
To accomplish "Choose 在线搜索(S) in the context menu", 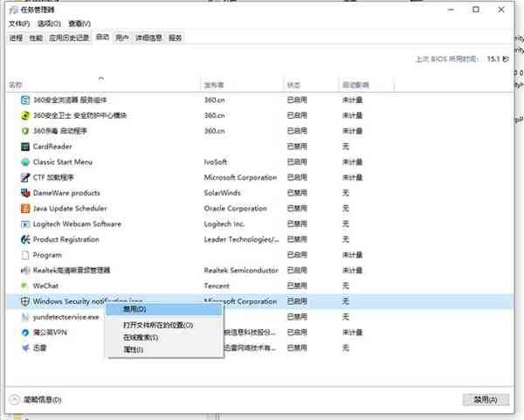I will click(164, 337).
